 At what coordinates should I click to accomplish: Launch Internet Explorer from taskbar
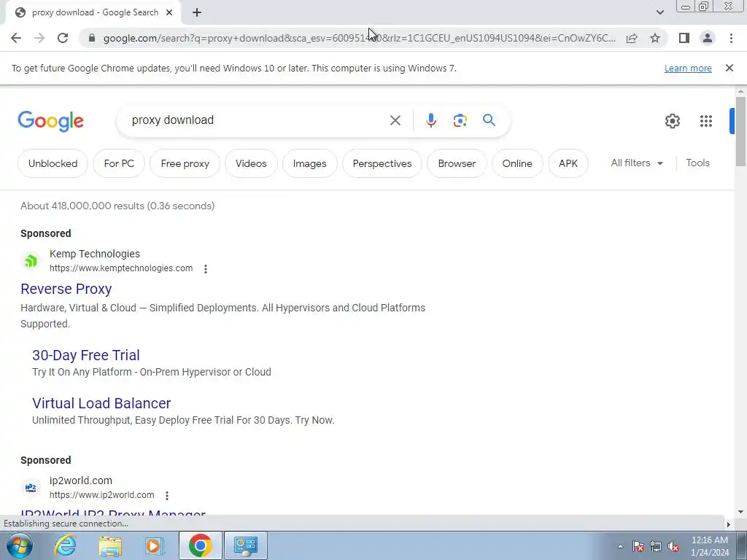[65, 545]
